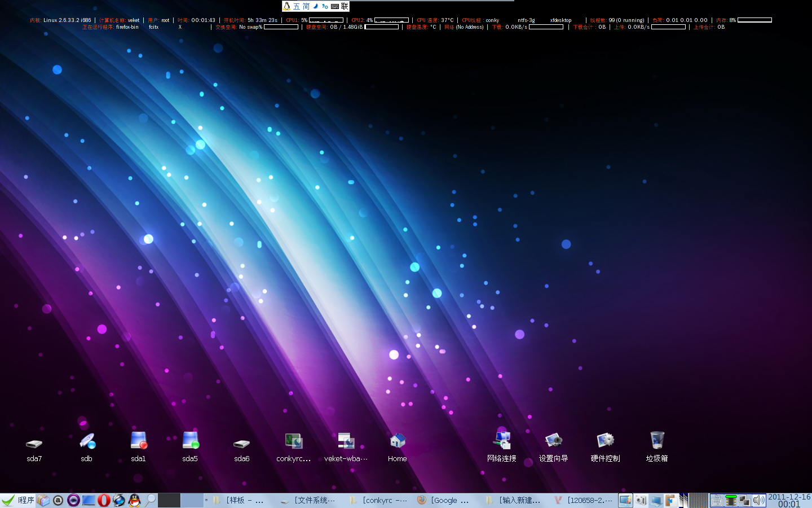Open the 程序 start menu button
812x508 pixels.
(18, 500)
